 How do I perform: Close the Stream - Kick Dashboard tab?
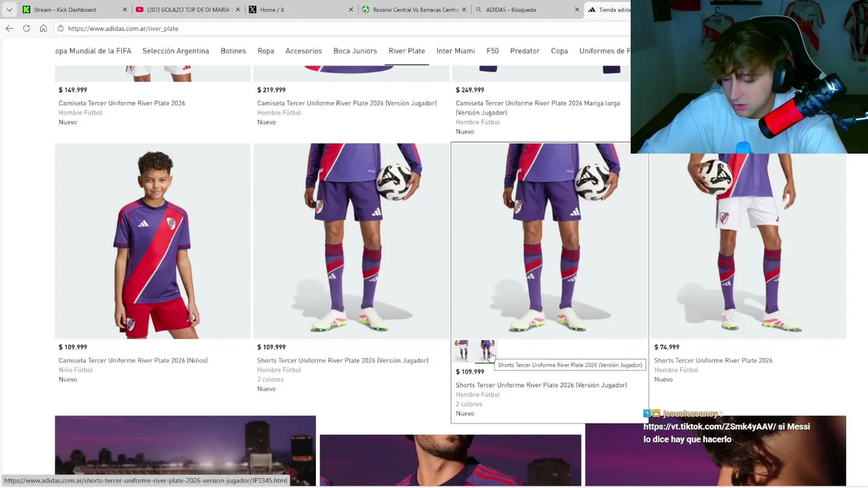tap(125, 9)
